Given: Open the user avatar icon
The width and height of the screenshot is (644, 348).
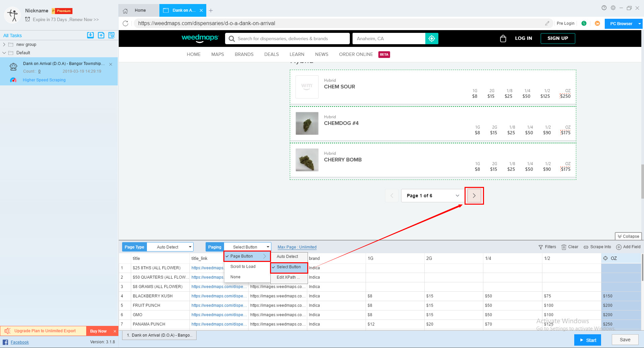Looking at the screenshot, I should [x=13, y=15].
